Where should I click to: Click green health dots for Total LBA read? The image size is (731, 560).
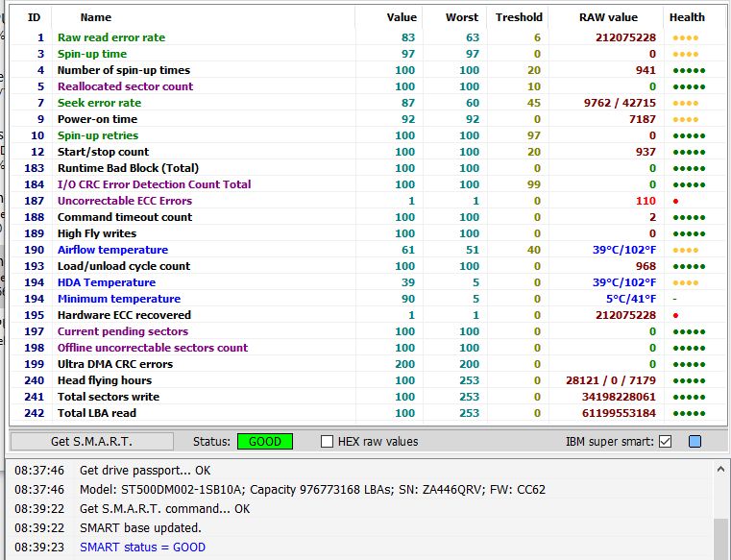pos(689,414)
